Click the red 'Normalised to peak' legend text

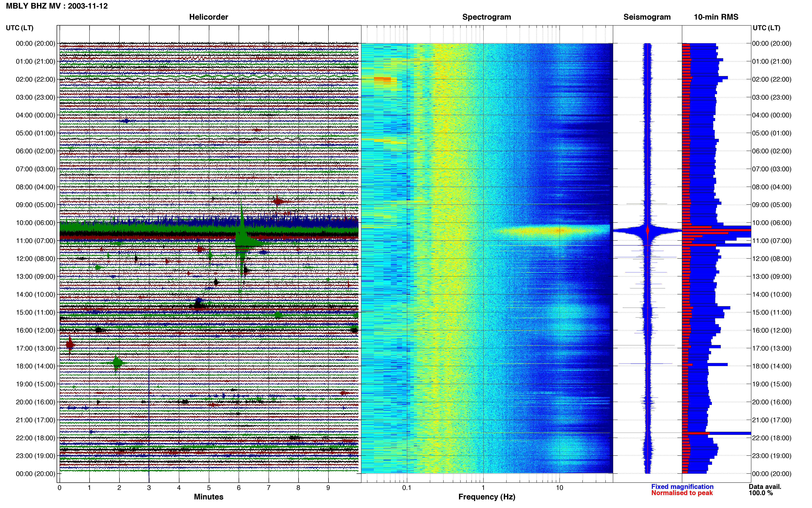point(682,493)
